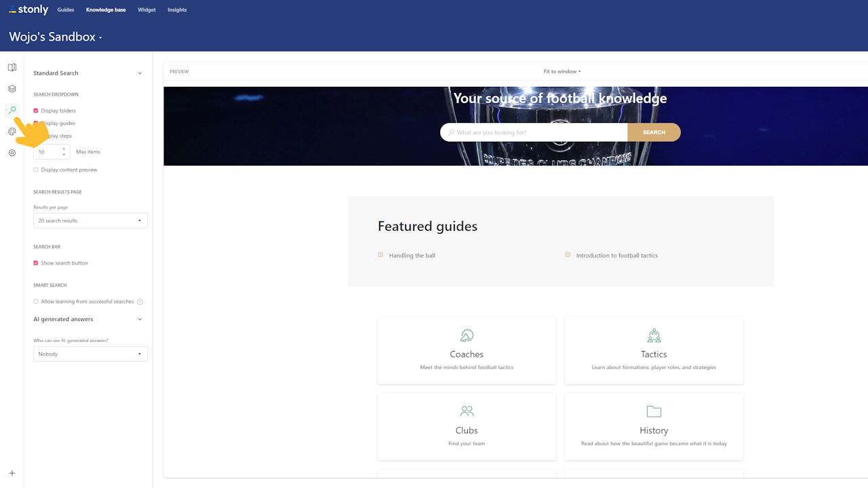Select the search magnifier sidebar icon
868x488 pixels.
pos(12,110)
